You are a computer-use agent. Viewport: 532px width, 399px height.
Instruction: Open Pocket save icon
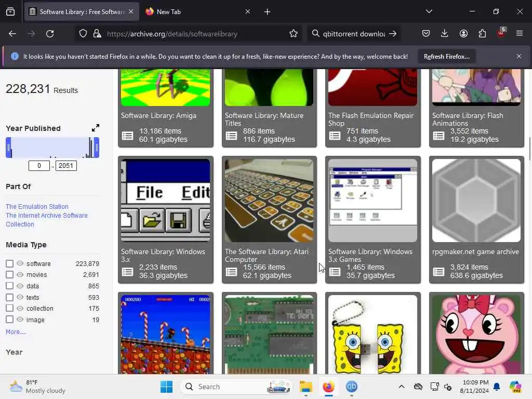point(426,33)
